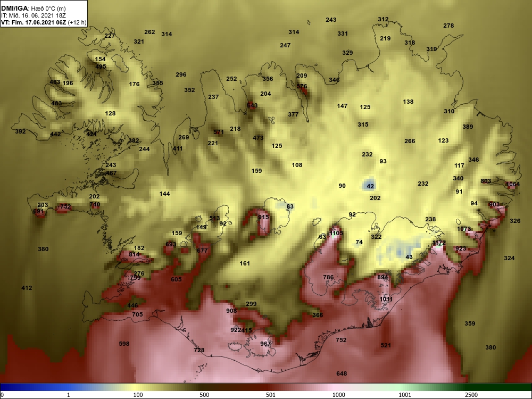Click the map value 138
The width and height of the screenshot is (532, 399).
click(x=408, y=102)
